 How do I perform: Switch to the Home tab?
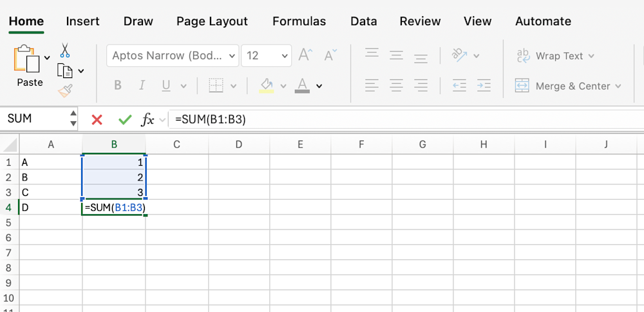pos(26,21)
